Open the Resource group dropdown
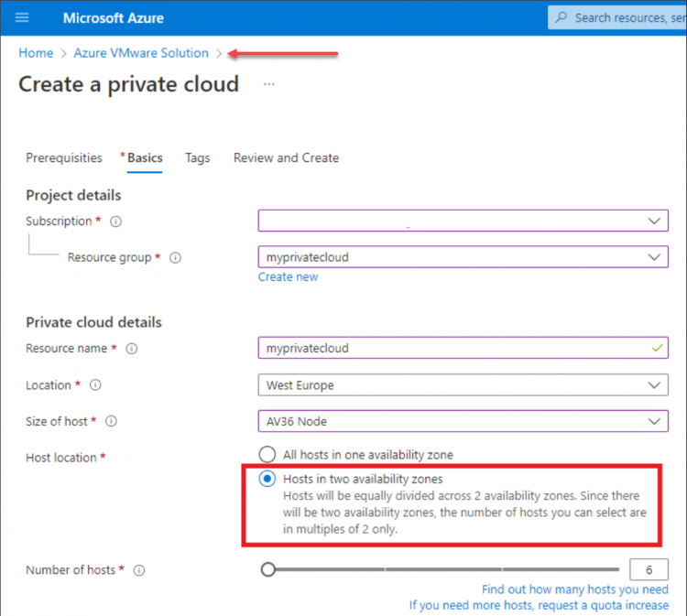Screen dimensions: 687x616 [463, 257]
